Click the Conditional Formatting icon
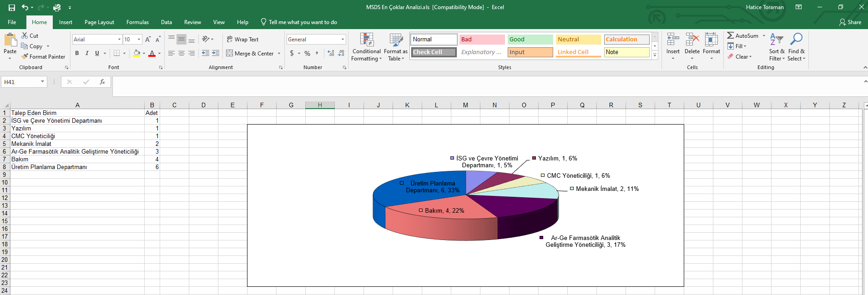This screenshot has width=868, height=295. (366, 40)
